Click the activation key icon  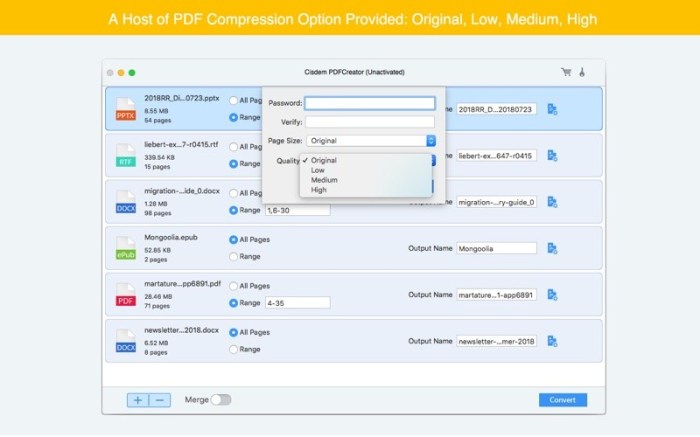[582, 72]
